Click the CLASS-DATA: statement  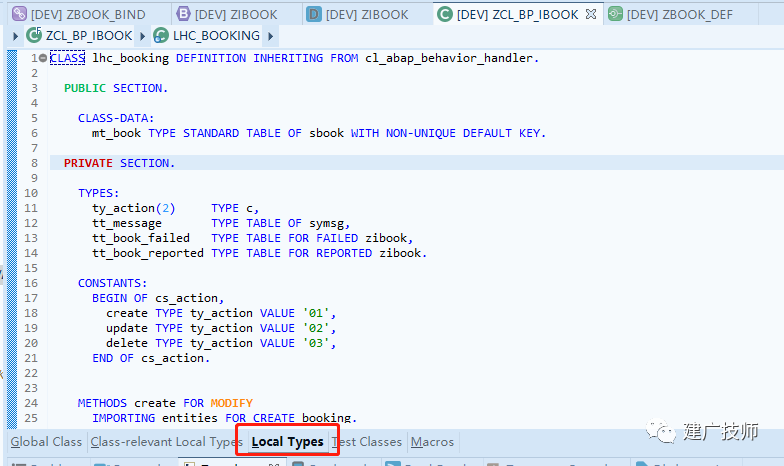coord(116,118)
